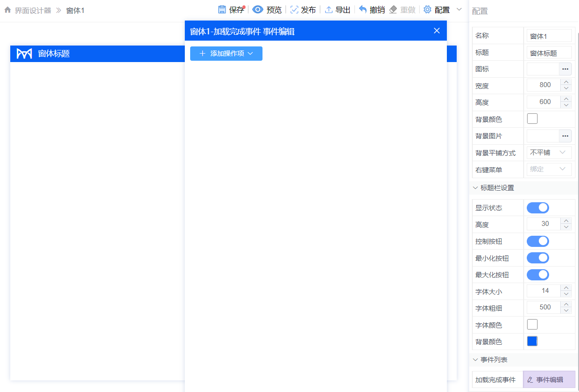Click the Config gear icon
579x392 pixels.
[x=427, y=10]
